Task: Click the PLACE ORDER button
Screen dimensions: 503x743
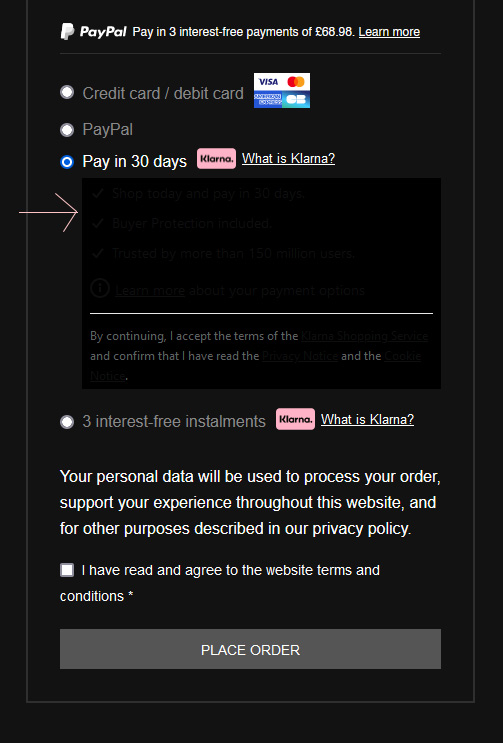Action: [251, 649]
